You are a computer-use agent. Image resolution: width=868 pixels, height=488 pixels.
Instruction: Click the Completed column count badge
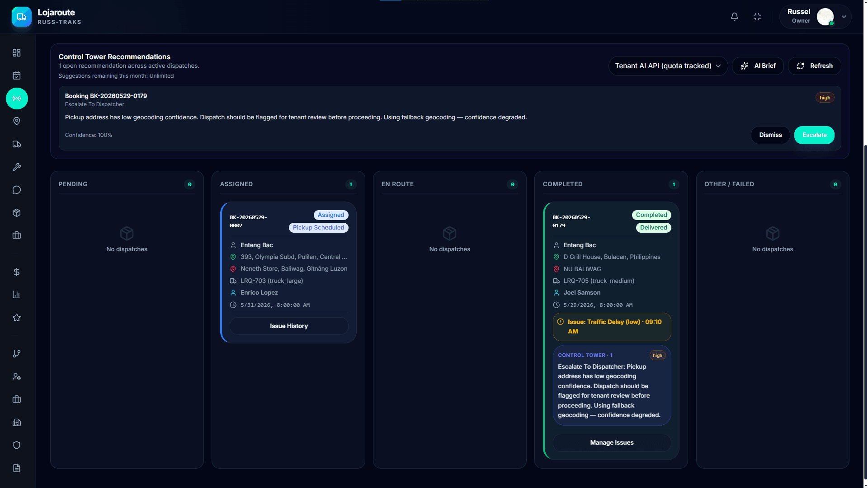tap(674, 184)
